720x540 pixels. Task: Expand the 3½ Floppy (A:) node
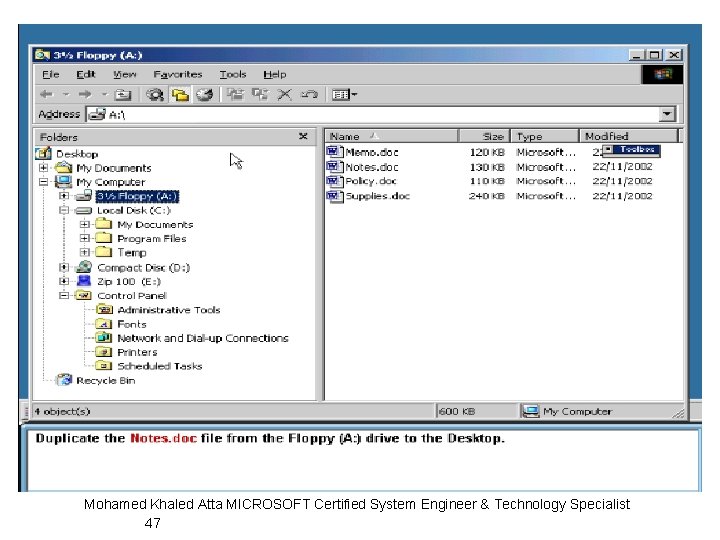[64, 196]
